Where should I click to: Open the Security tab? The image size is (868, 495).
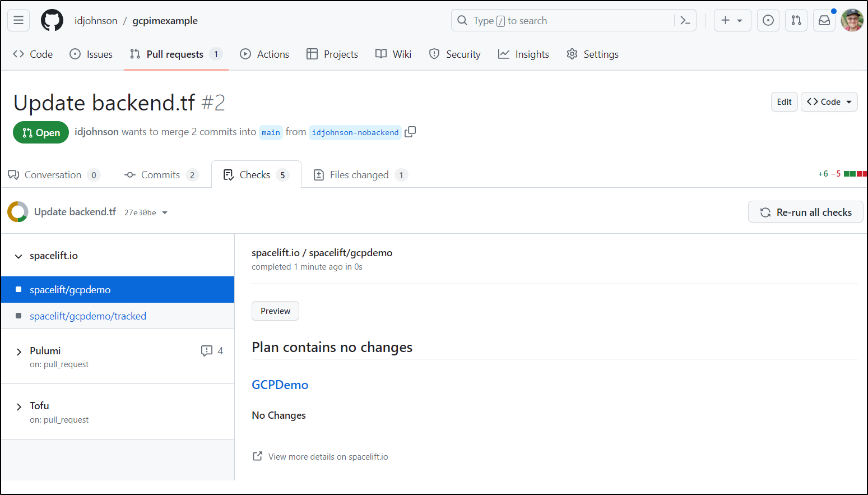pos(455,54)
